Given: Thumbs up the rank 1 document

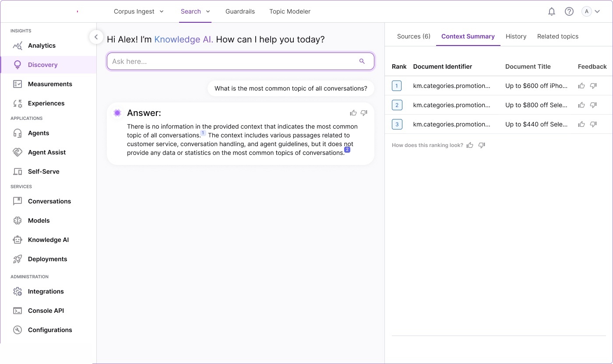Looking at the screenshot, I should click(x=581, y=86).
